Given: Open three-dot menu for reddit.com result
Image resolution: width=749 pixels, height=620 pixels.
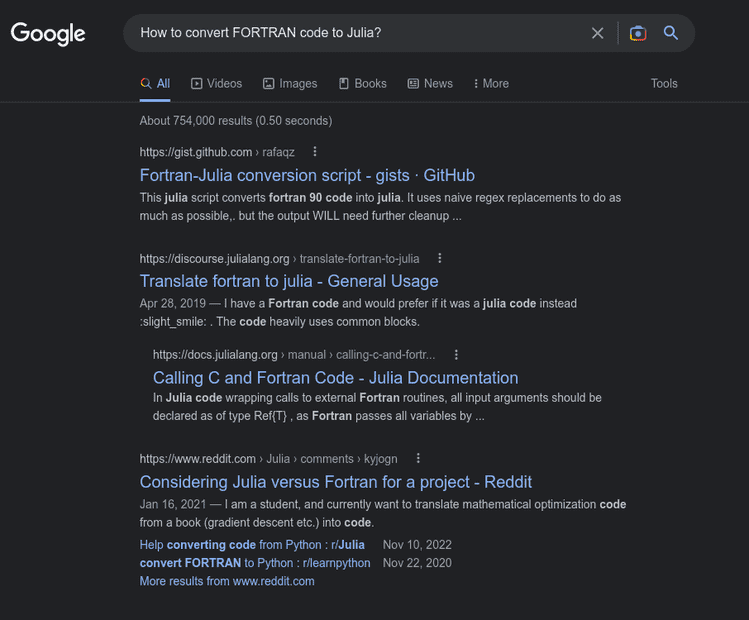Looking at the screenshot, I should (x=418, y=458).
